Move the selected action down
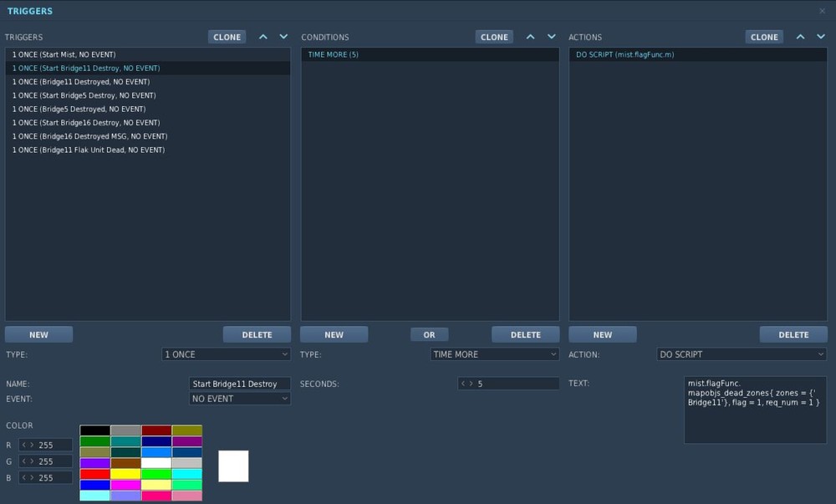Screen dimensions: 836x504 [821, 37]
